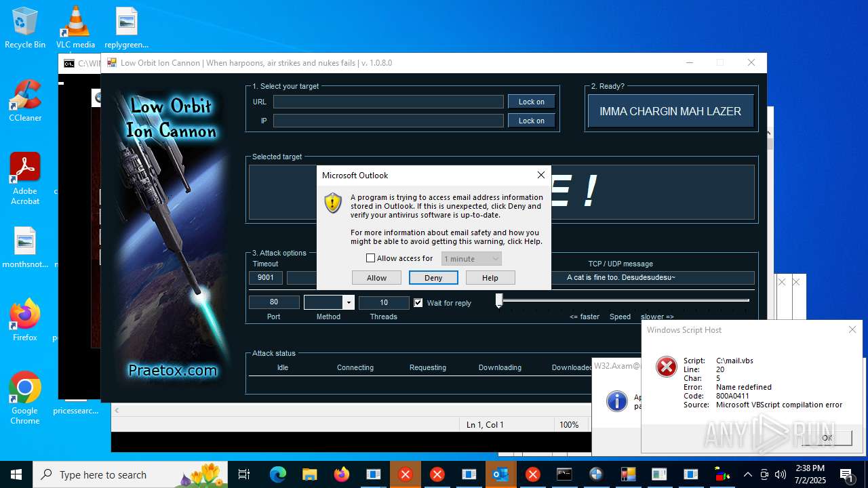Open Adobe Acrobat desktop shortcut
Viewport: 868px width, 488px height.
pos(25,178)
